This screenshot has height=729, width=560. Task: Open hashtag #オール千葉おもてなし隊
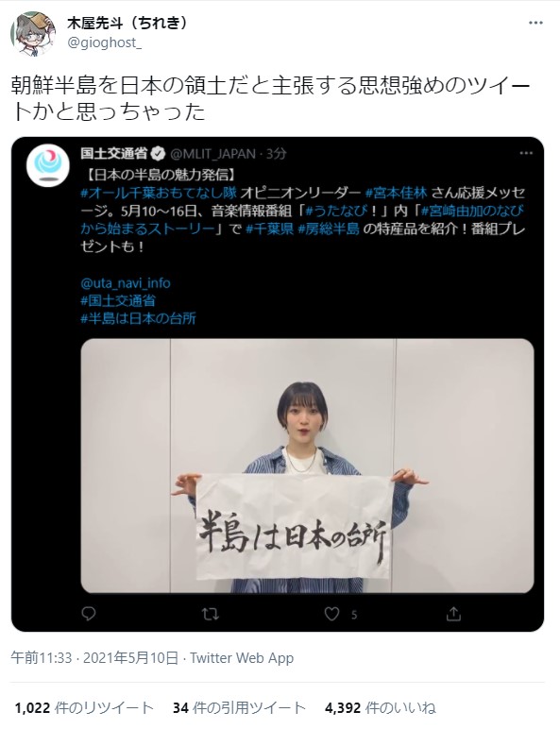pyautogui.click(x=159, y=193)
